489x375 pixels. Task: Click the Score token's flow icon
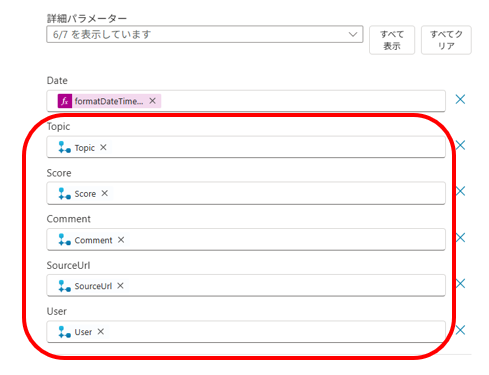click(x=64, y=193)
